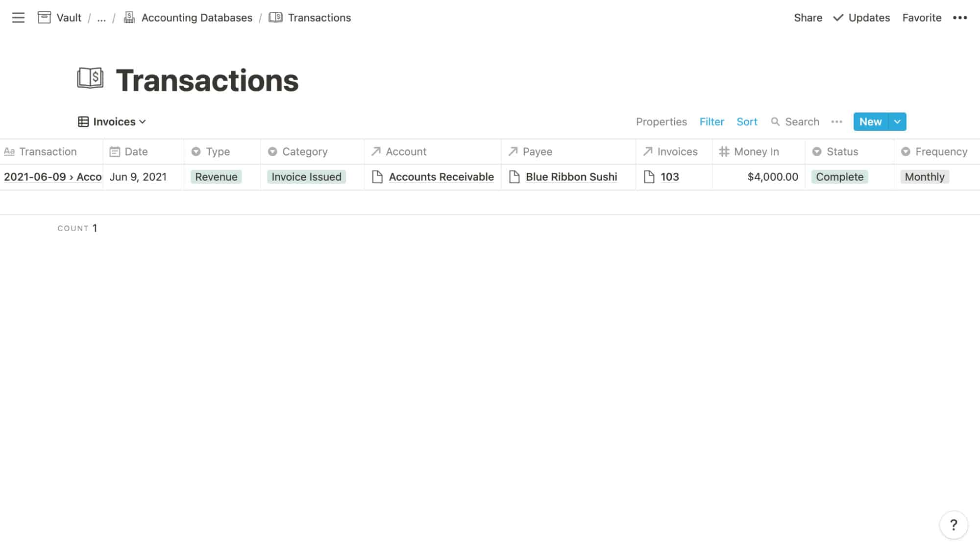Click the page icon next to Accounts Receivable

[377, 177]
